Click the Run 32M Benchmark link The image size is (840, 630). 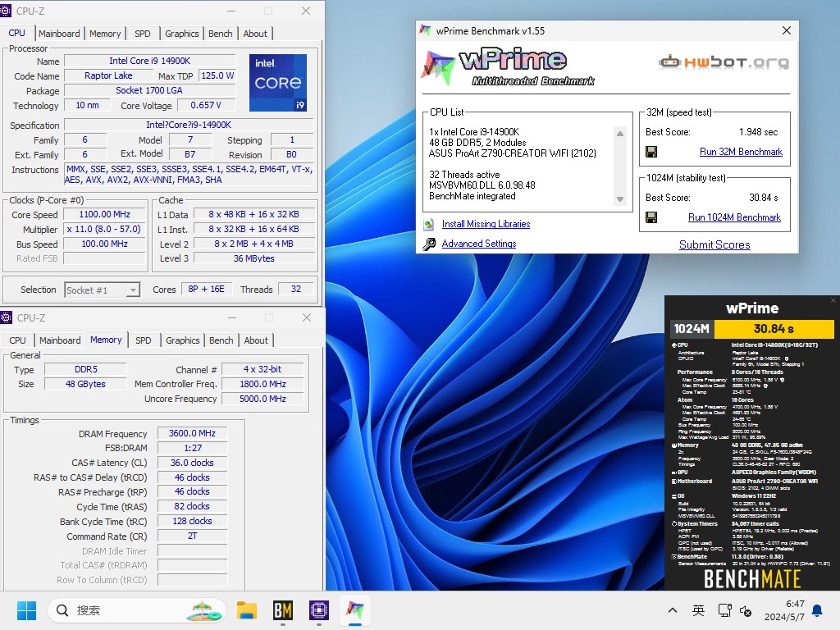pos(741,152)
